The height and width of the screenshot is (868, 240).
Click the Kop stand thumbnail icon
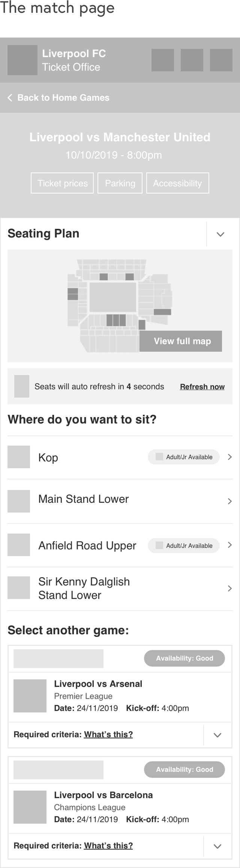[x=19, y=457]
